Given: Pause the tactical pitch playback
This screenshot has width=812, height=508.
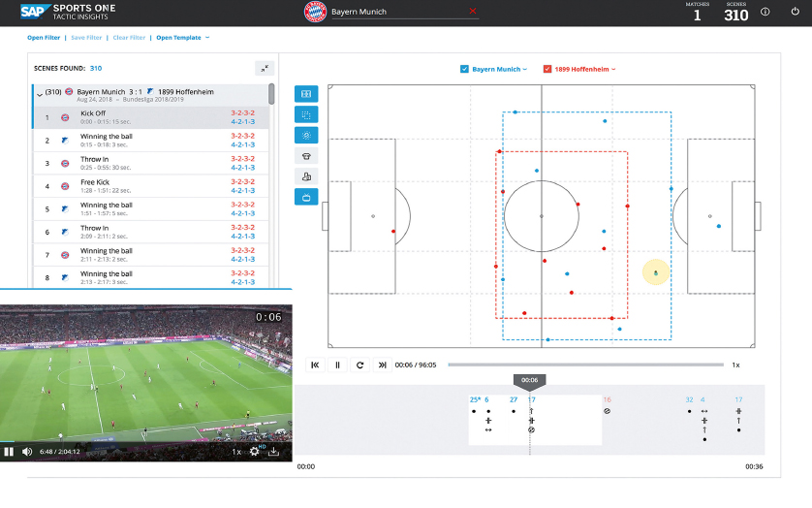Looking at the screenshot, I should coord(337,365).
